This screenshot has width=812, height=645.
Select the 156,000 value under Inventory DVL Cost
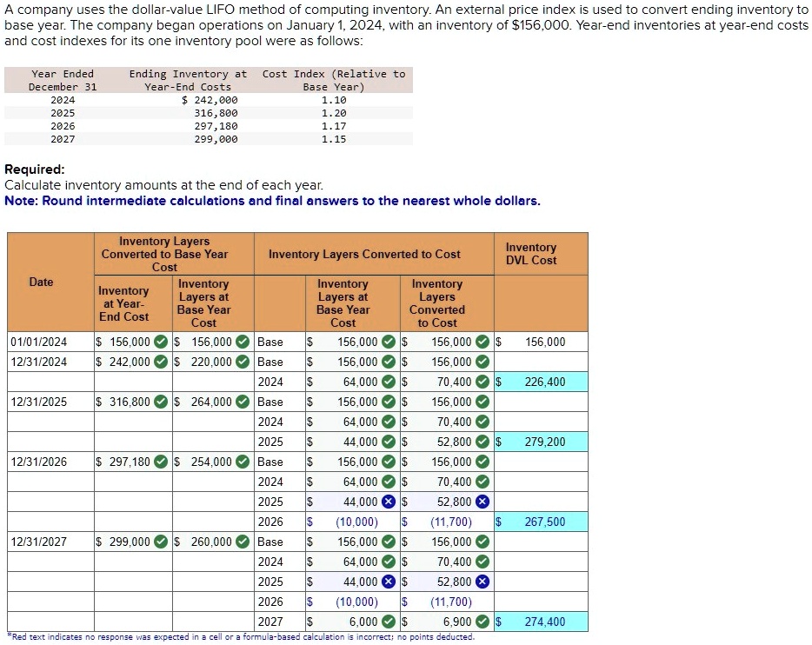[545, 342]
